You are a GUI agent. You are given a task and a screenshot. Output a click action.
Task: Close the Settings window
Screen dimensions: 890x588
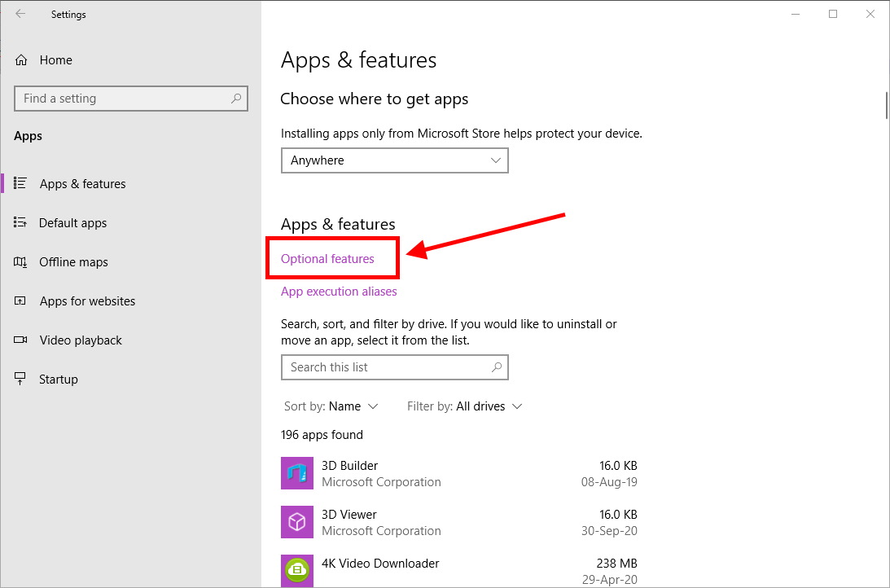click(870, 14)
